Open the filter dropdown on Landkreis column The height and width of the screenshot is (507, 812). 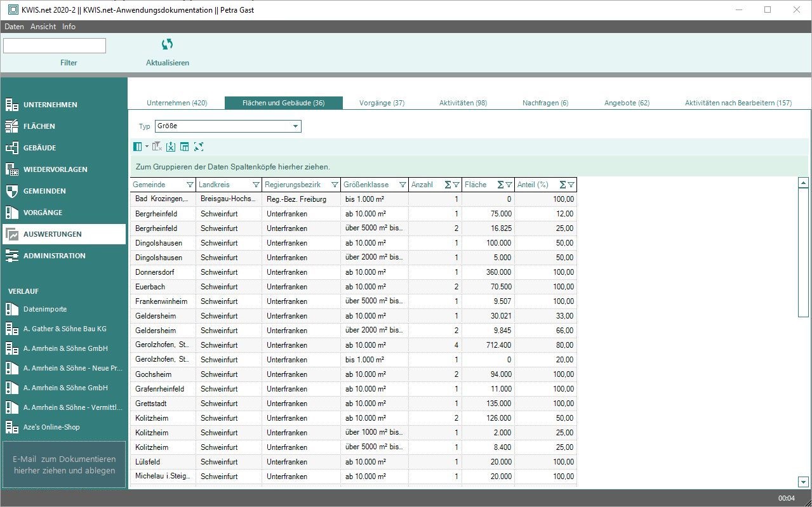pyautogui.click(x=256, y=185)
